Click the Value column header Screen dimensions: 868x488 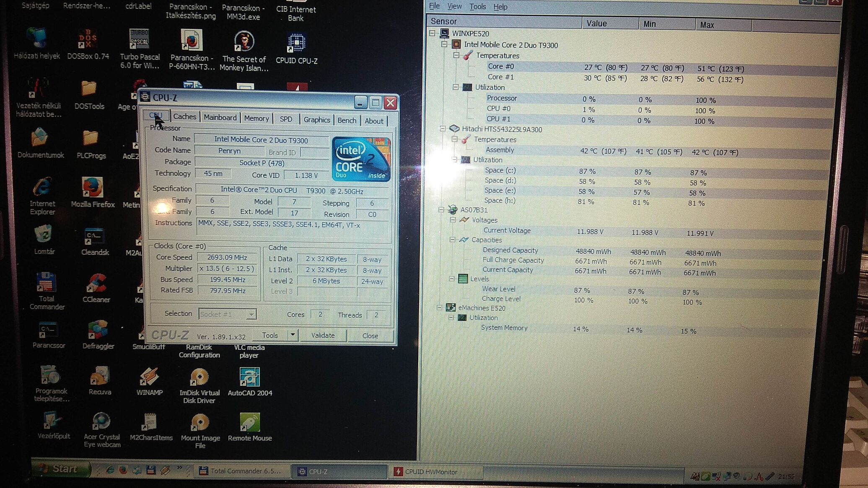coord(610,23)
